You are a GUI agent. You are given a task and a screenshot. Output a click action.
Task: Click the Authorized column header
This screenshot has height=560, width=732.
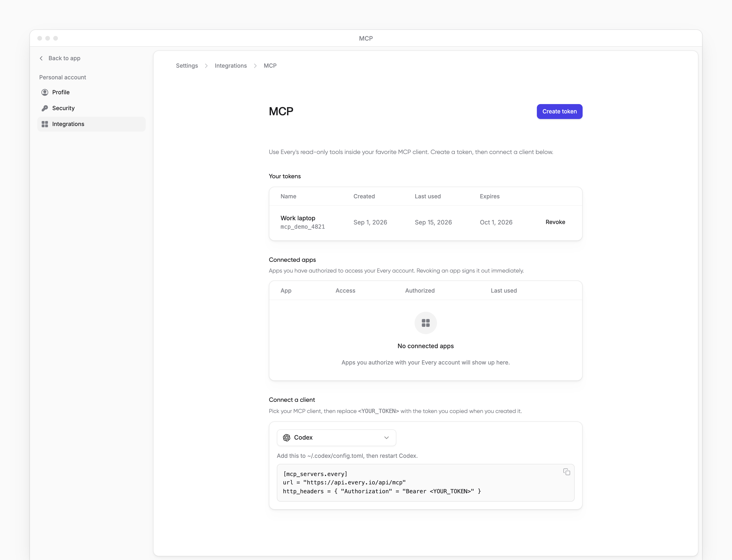(x=419, y=291)
